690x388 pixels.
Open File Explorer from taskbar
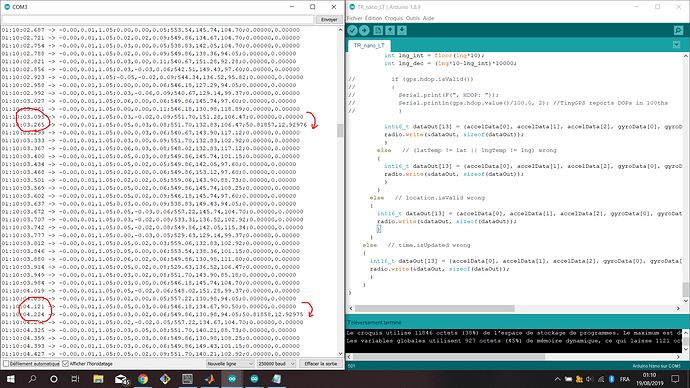[98, 379]
